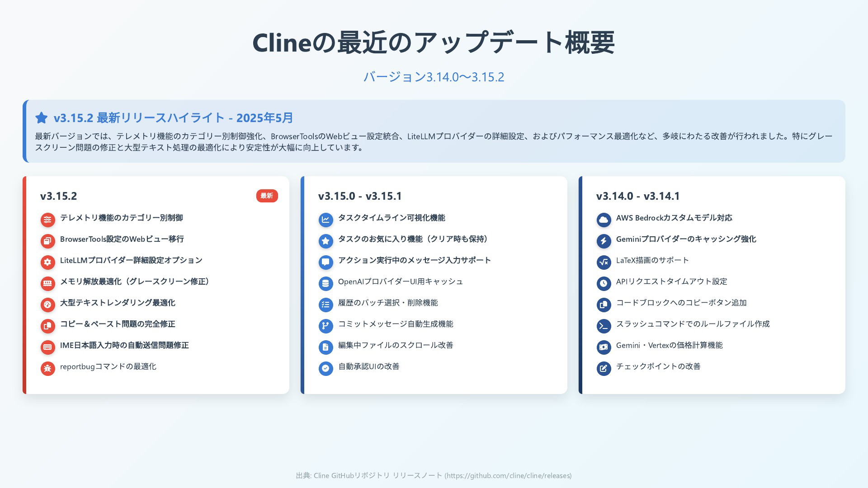Image resolution: width=868 pixels, height=488 pixels.
Task: Click the v3.15.2 最新リリースハイライト heading text
Action: 174,118
